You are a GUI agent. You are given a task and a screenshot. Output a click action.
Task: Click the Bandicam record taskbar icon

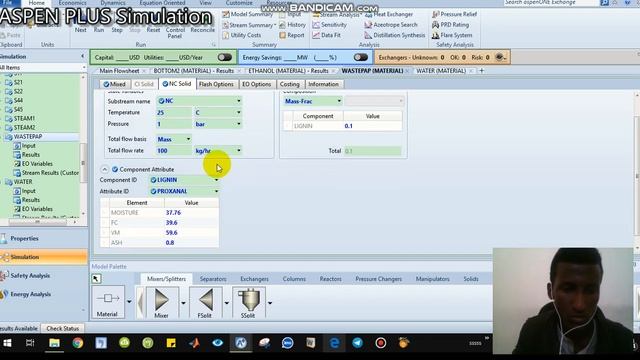tap(381, 343)
